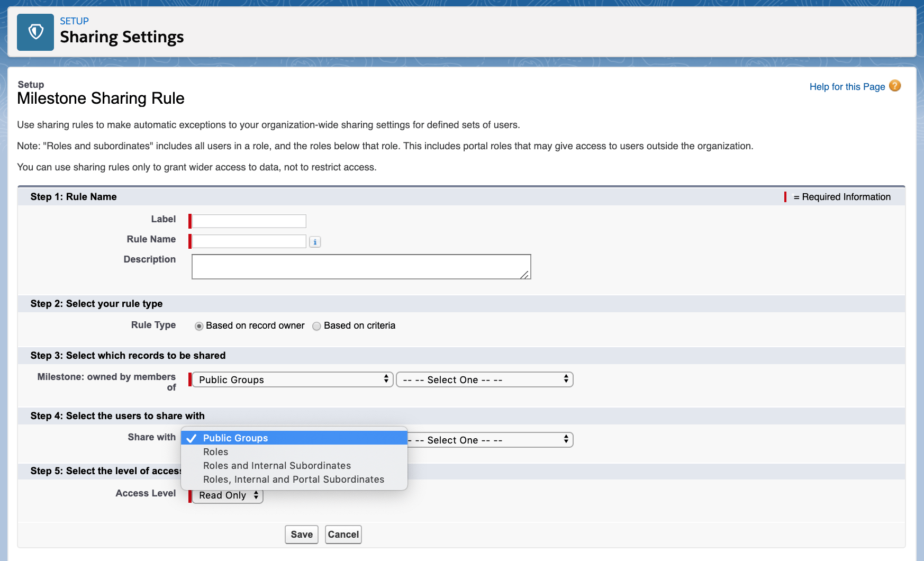Screen dimensions: 924x561
Task: Choose 'Roles and Internal Subordinates' from the open menu
Action: tap(277, 465)
